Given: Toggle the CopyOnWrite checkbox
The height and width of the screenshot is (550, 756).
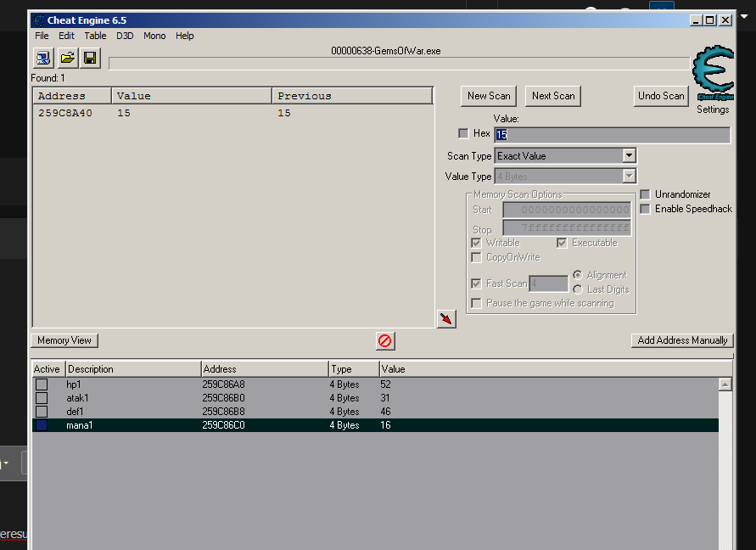Looking at the screenshot, I should pos(476,257).
